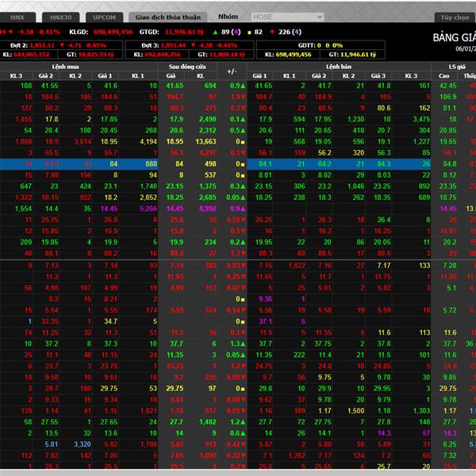
Task: Click the high price cell 84.8
Action: point(450,164)
